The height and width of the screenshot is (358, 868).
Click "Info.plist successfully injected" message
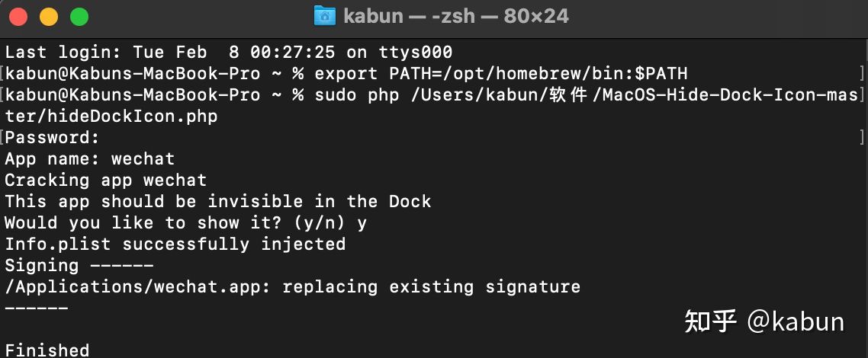(x=175, y=245)
